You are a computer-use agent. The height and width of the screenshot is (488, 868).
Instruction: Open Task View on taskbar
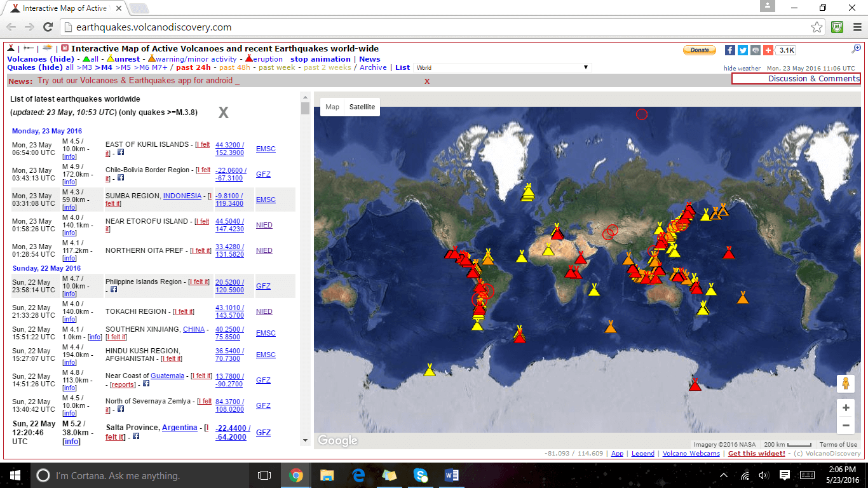(264, 475)
